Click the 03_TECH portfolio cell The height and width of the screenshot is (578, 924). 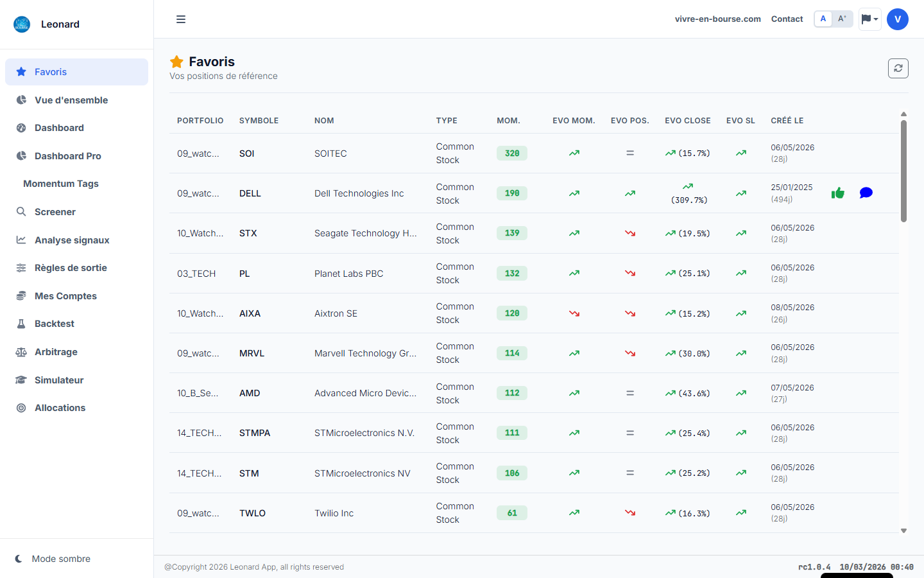point(196,274)
